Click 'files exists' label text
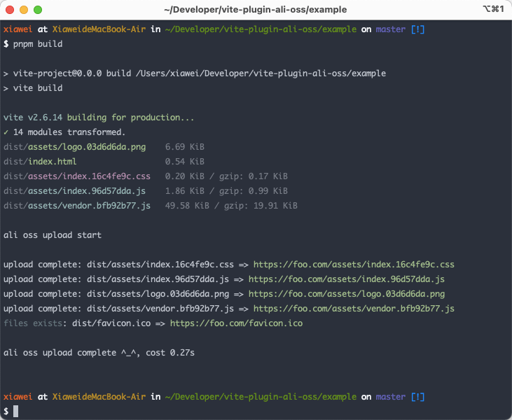Screen dimensions: 512x420 33,323
